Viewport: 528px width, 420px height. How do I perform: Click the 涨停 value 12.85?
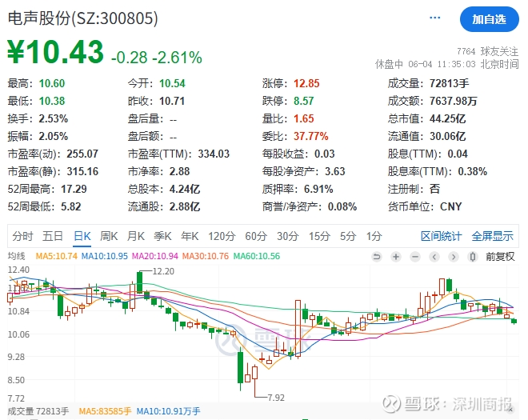(x=306, y=83)
